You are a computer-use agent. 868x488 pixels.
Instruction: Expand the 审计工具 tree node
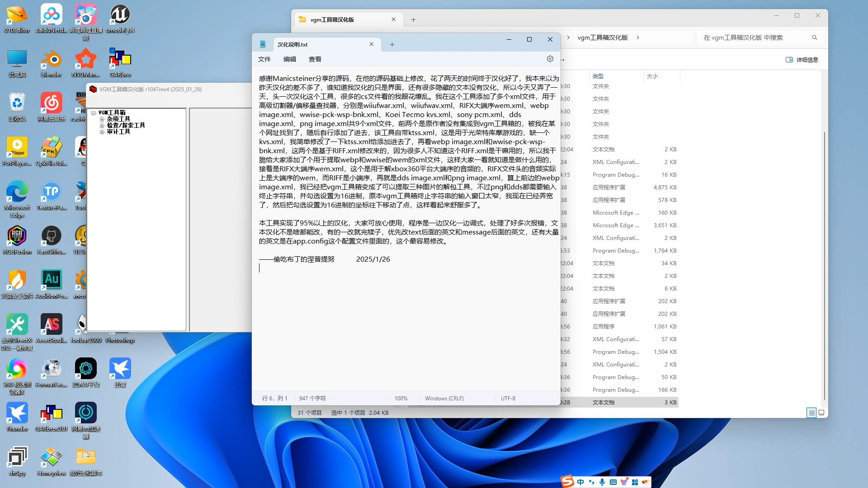click(x=102, y=132)
